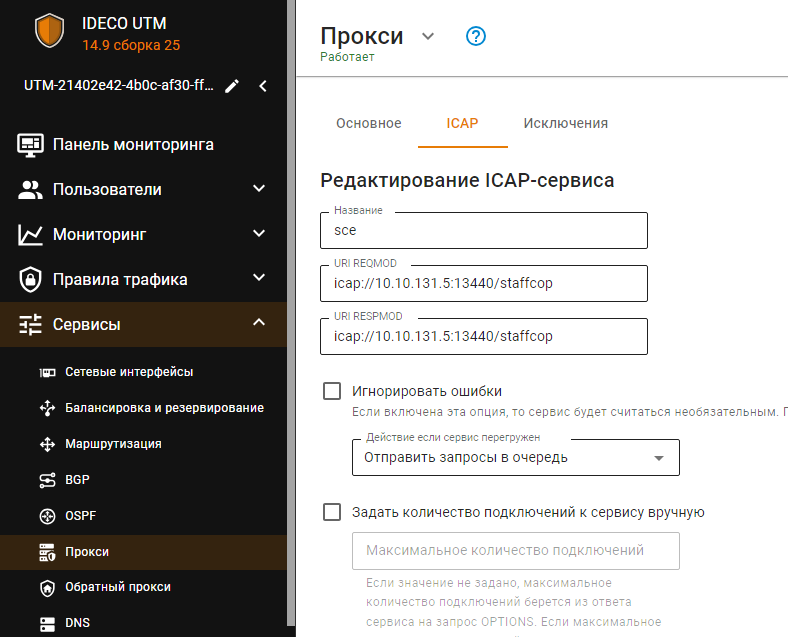The image size is (788, 637).
Task: Open Сетевые интерфейсы in sidebar
Action: point(129,372)
